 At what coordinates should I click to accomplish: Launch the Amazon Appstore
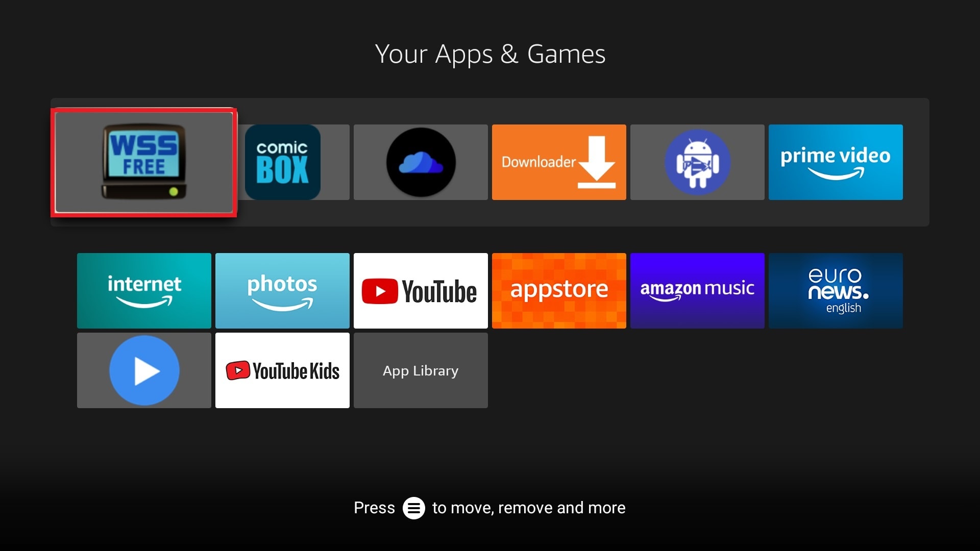(559, 291)
